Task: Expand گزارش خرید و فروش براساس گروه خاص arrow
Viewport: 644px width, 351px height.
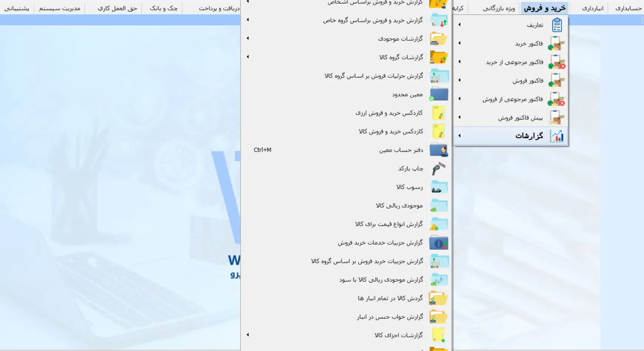Action: click(248, 20)
